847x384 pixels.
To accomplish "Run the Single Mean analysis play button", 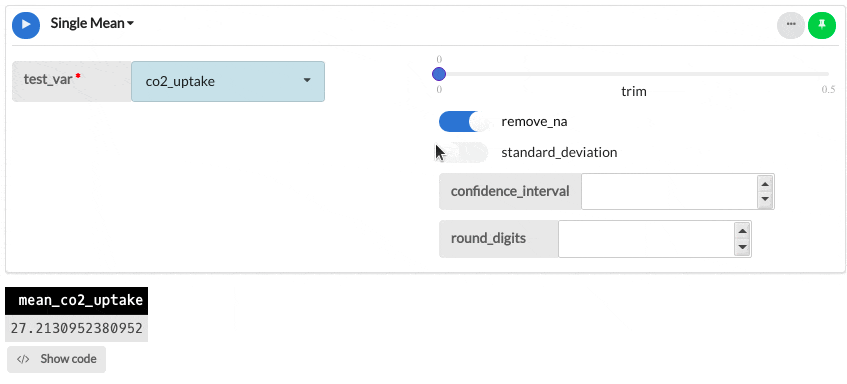I will (x=26, y=25).
